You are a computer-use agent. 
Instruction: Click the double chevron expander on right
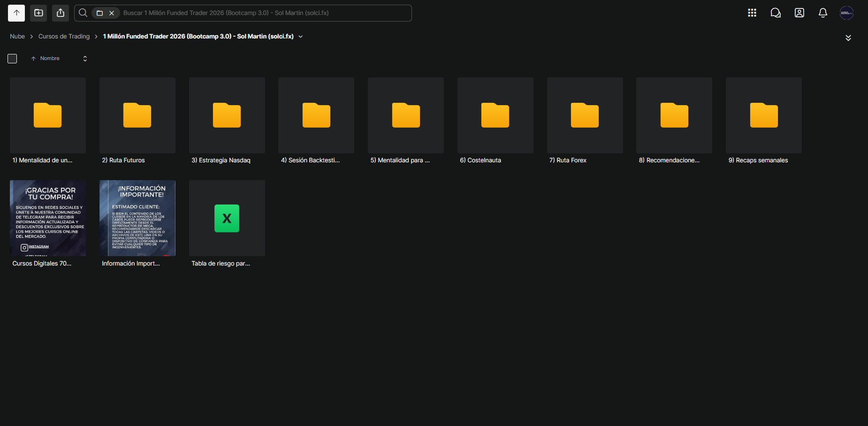click(x=848, y=38)
